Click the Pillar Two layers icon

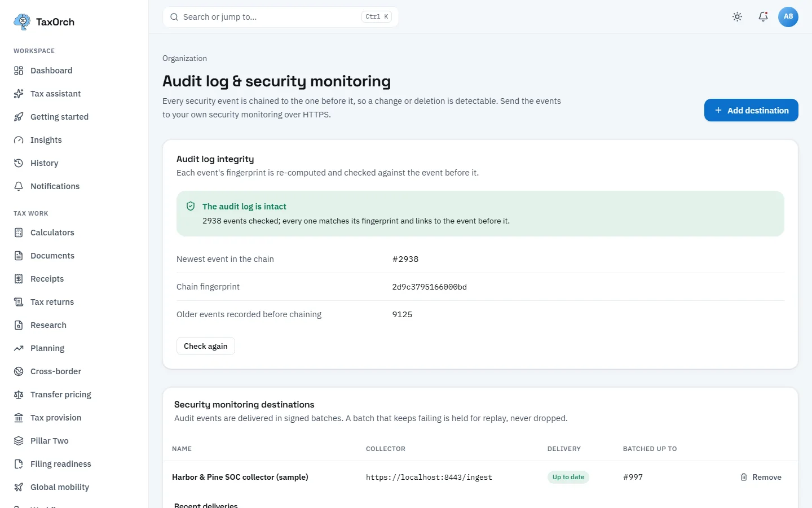(19, 441)
